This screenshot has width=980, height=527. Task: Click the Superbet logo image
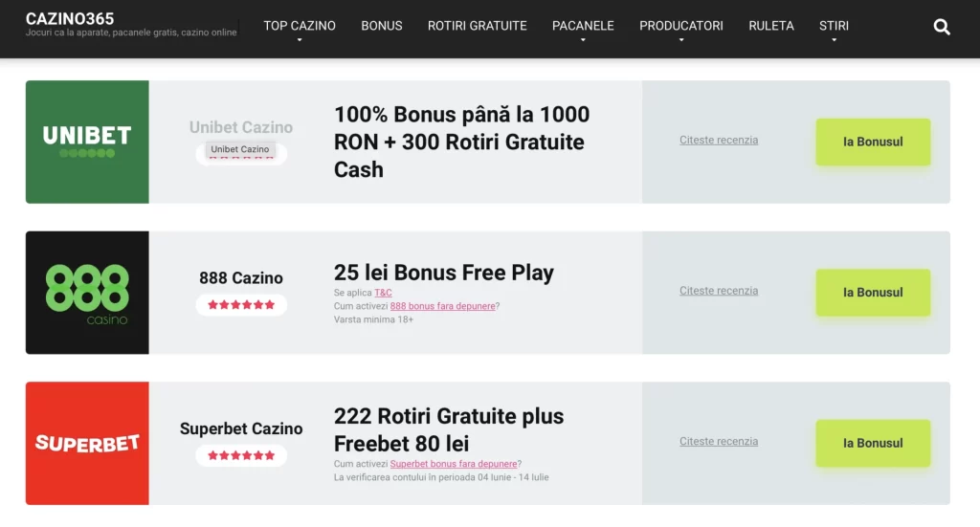[x=87, y=444]
